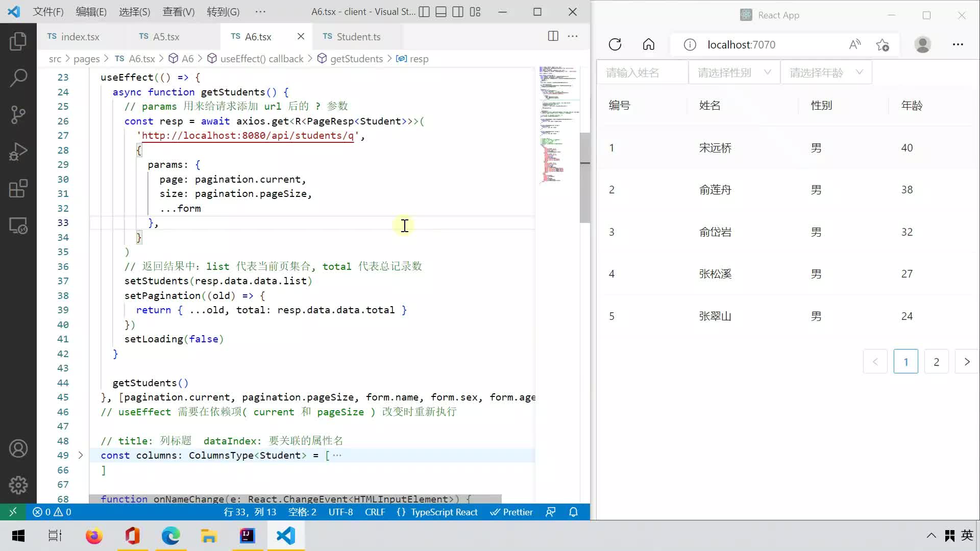Open the gender select dropdown (请选择性别)

[734, 72]
